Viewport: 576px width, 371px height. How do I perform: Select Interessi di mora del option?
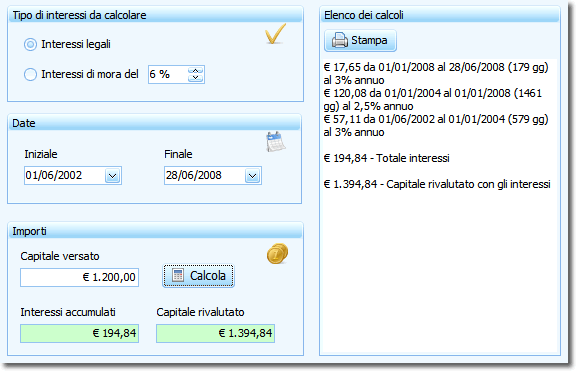(x=30, y=74)
